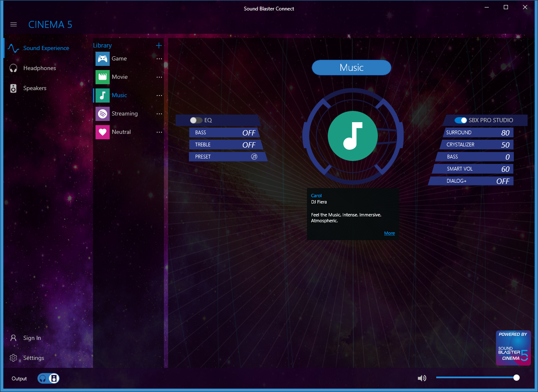This screenshot has width=538, height=392.
Task: Click the Dialog+ OFF setting
Action: click(x=503, y=181)
